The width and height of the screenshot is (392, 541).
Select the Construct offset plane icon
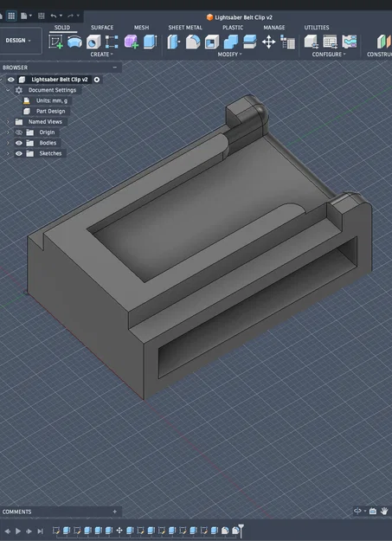[383, 42]
